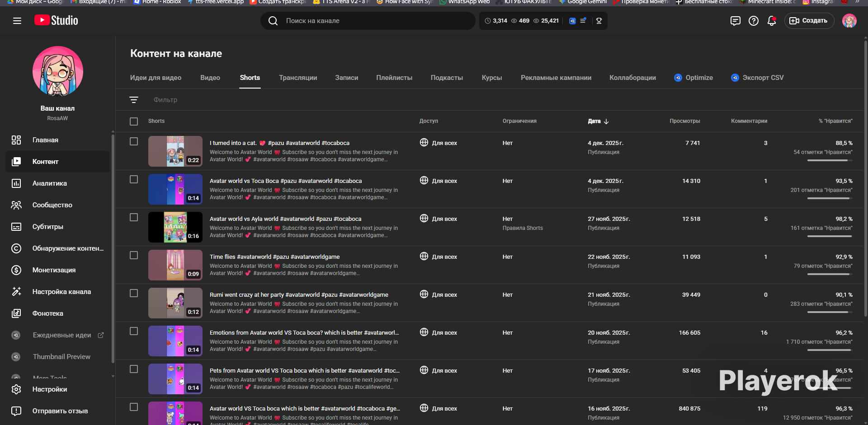Switch to the Подкасты tab
Viewport: 868px width, 425px height.
447,78
